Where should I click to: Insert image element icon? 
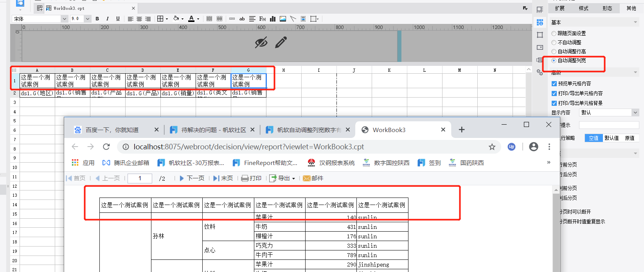coord(283,19)
